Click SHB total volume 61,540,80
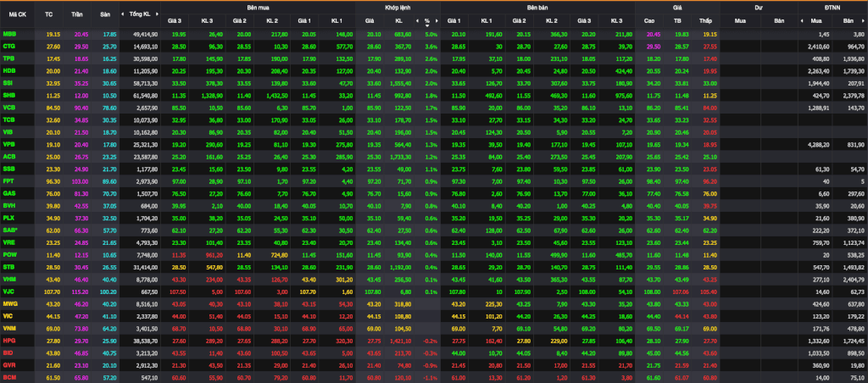868x383 pixels. click(146, 95)
